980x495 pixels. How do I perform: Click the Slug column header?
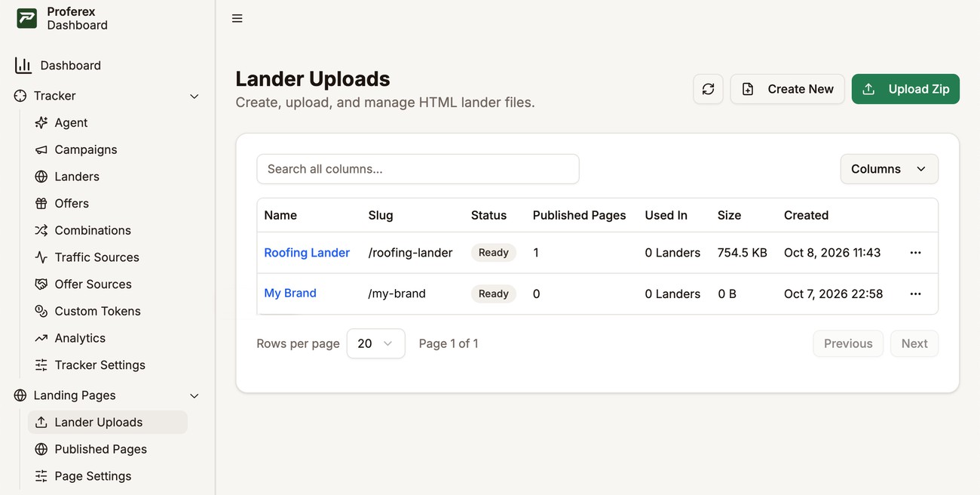(x=381, y=215)
